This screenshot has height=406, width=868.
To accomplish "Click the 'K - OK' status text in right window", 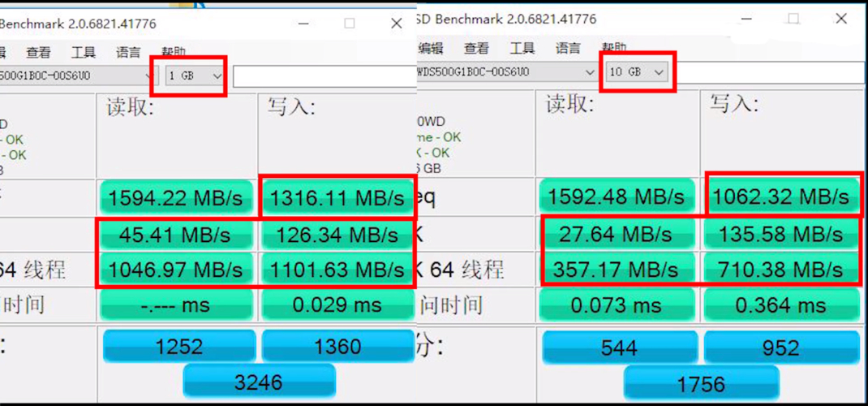I will point(433,153).
